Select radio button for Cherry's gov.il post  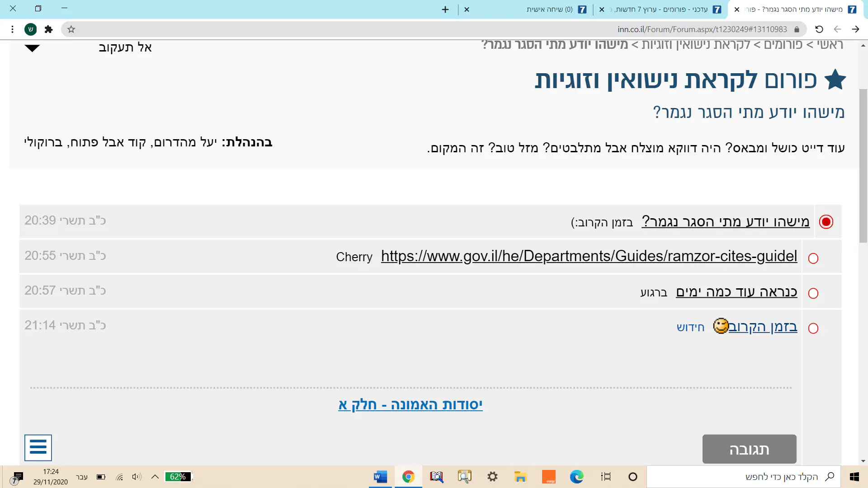(x=813, y=258)
